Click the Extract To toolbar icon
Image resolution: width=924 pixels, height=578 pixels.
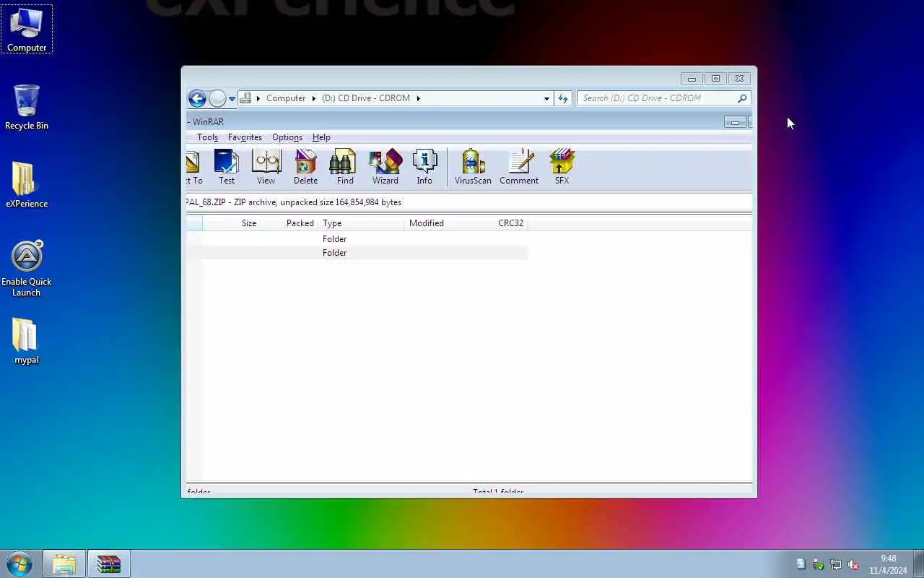(x=193, y=168)
